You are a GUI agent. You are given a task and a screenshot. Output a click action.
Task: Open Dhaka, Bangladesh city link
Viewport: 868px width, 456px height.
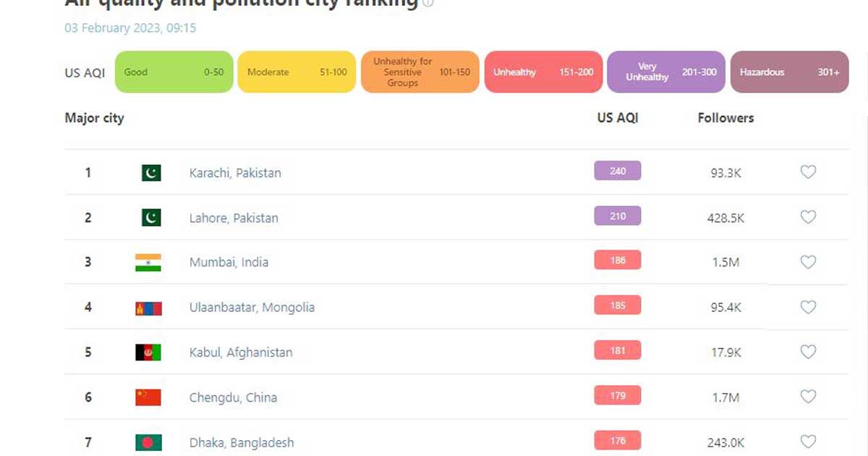(x=242, y=442)
